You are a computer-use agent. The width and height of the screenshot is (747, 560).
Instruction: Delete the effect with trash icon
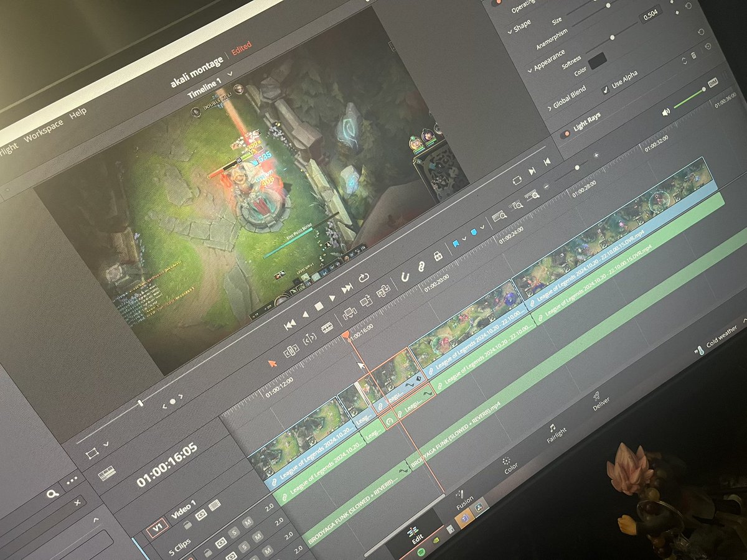coord(694,55)
